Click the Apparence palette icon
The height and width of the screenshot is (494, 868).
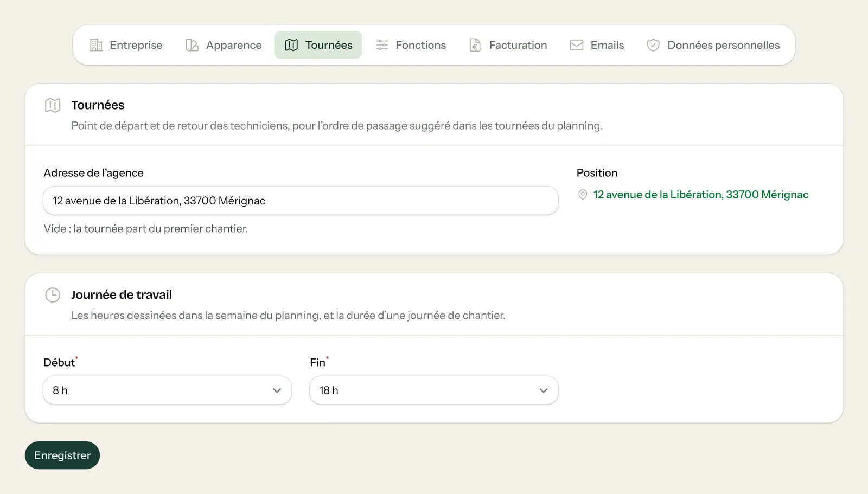192,45
